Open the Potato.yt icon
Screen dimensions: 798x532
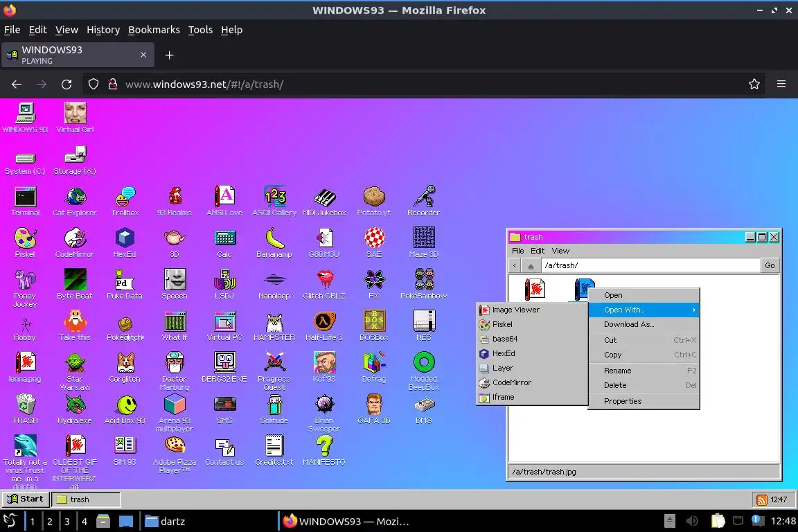(x=374, y=202)
